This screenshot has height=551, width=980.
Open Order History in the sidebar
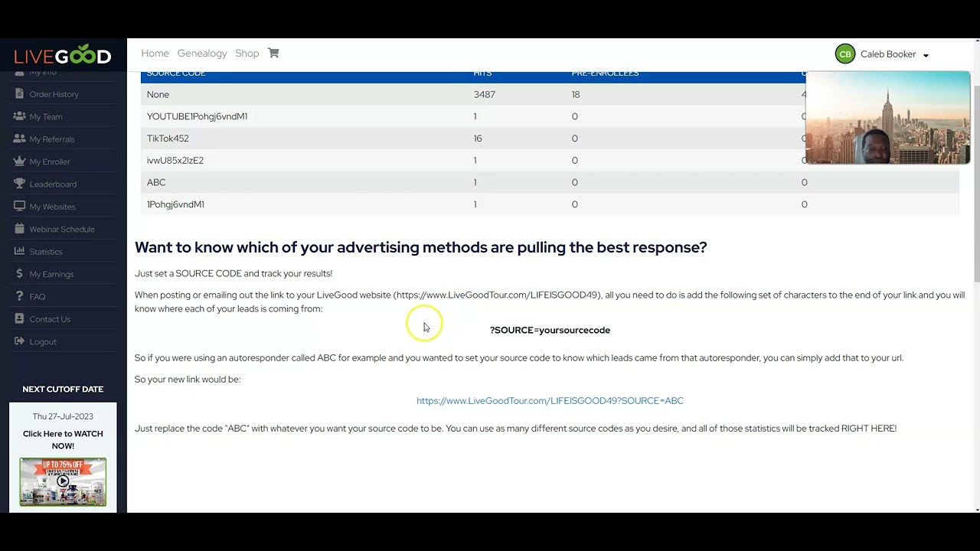[x=54, y=94]
